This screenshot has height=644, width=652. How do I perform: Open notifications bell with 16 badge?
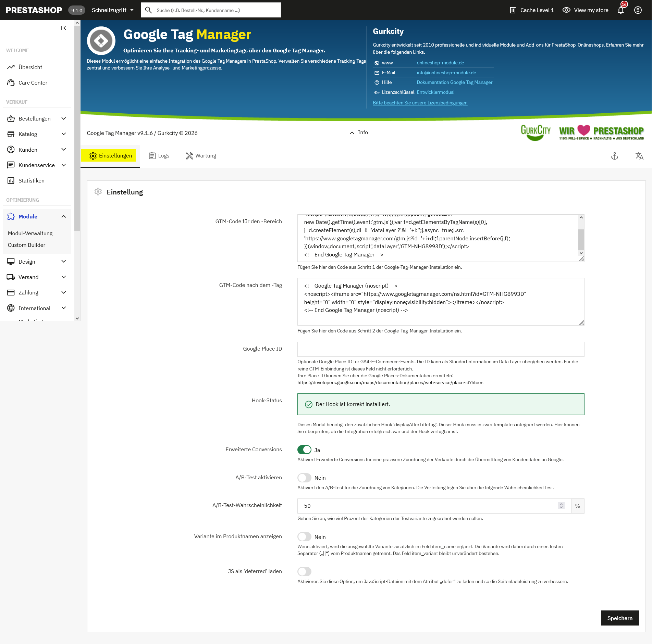click(621, 10)
